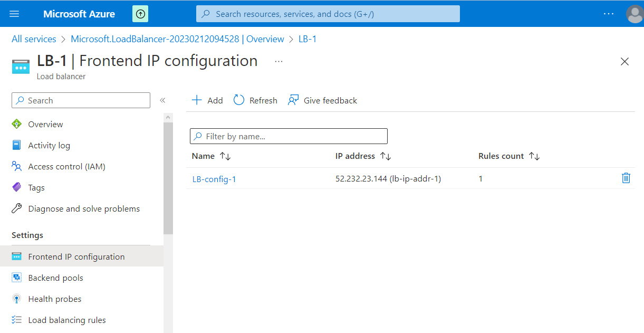Focus the sidebar Search field
This screenshot has width=644, height=333.
[x=81, y=100]
